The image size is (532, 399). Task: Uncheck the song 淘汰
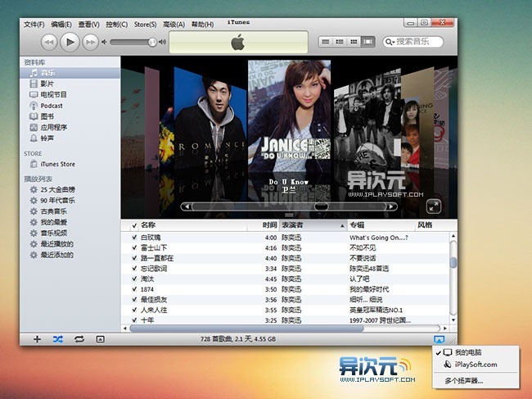tap(134, 279)
